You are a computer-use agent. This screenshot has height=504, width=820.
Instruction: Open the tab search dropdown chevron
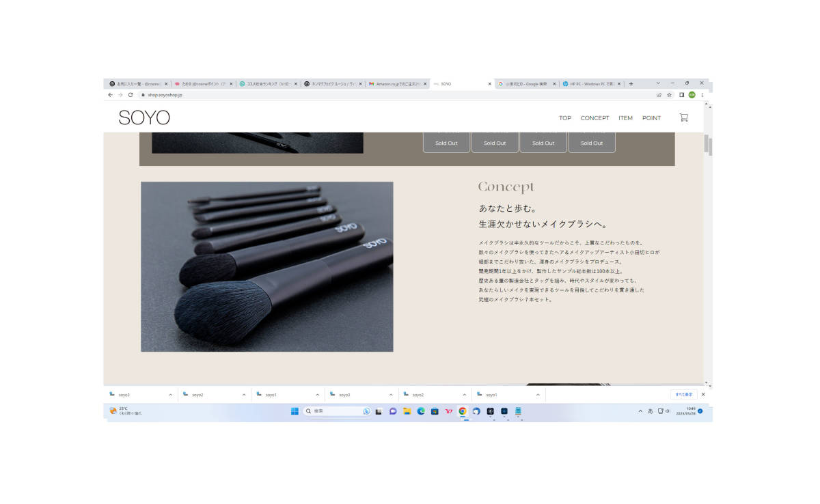(x=658, y=83)
